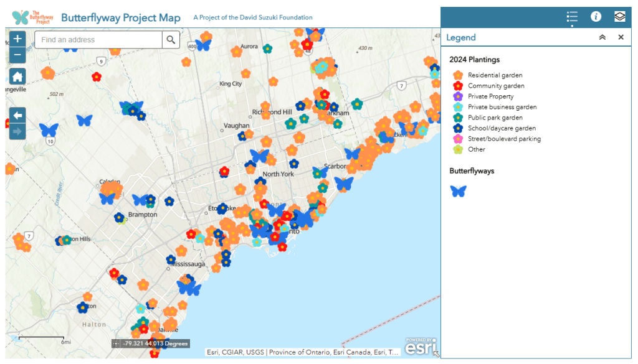Open the Layer List stack icon
638x364 pixels.
tap(619, 17)
